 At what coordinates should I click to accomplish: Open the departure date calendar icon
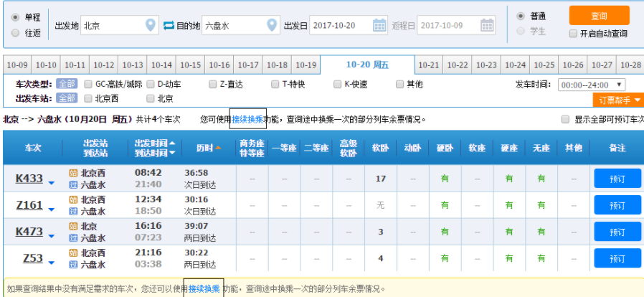pos(379,25)
